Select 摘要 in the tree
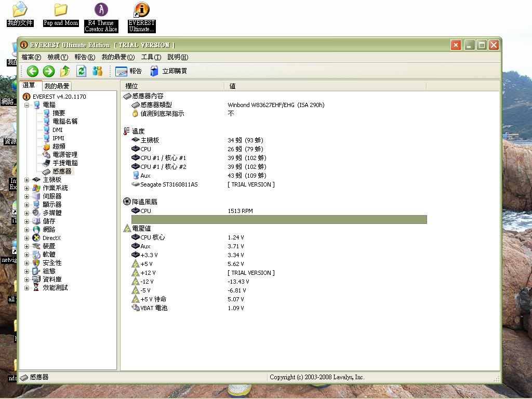Image resolution: width=532 pixels, height=399 pixels. pos(59,113)
